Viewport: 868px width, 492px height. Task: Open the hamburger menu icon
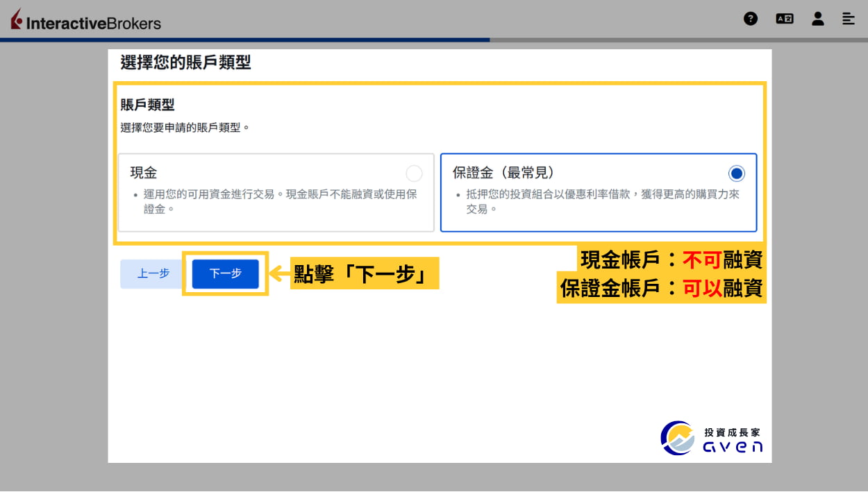click(x=849, y=19)
